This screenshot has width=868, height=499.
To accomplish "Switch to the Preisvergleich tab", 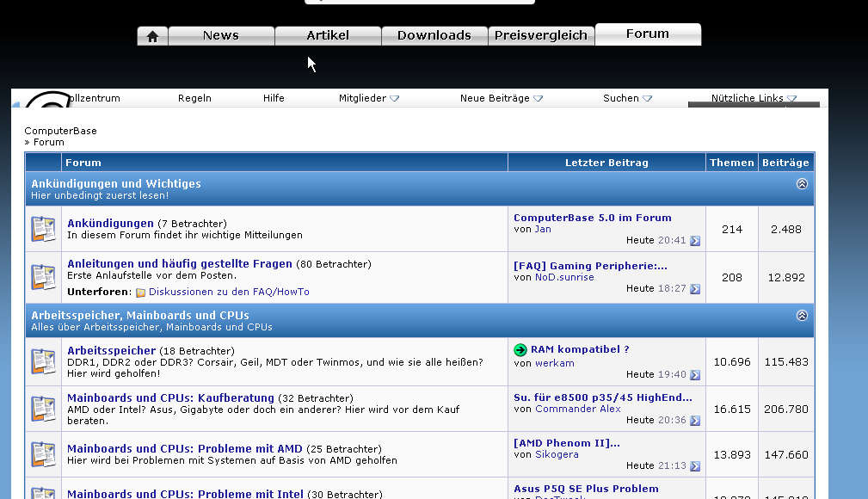I will (x=541, y=35).
